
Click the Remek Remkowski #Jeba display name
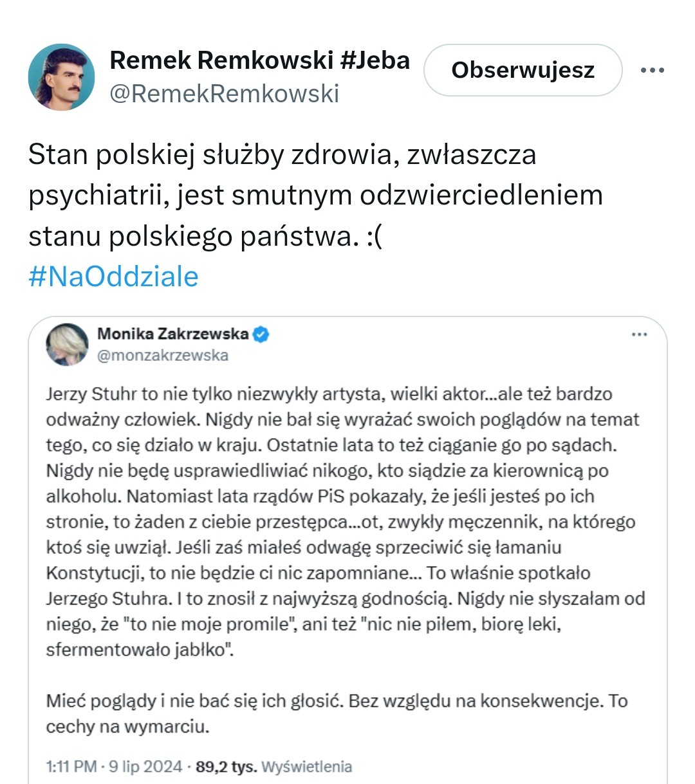[x=259, y=60]
